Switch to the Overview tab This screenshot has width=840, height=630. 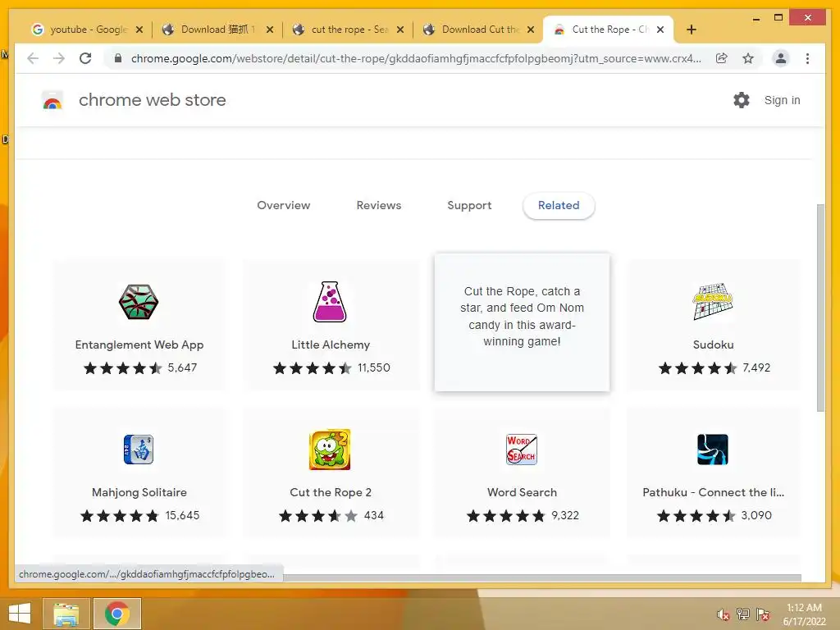(x=283, y=205)
